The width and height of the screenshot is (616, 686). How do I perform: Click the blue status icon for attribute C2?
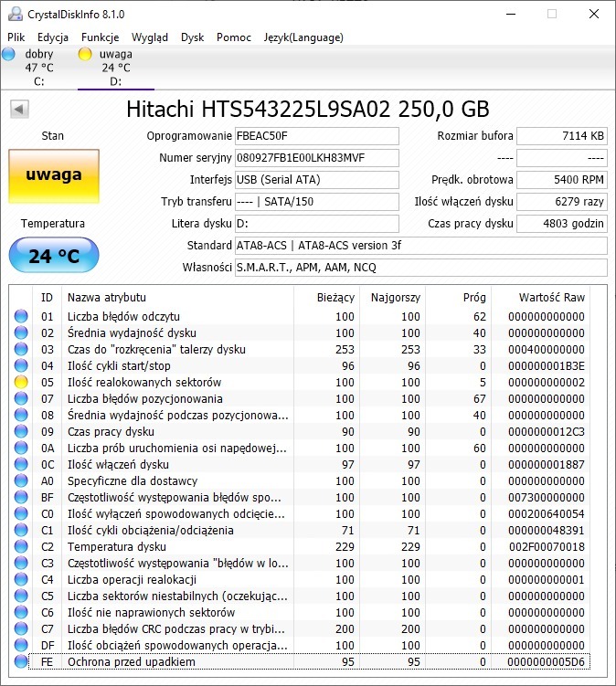(21, 546)
